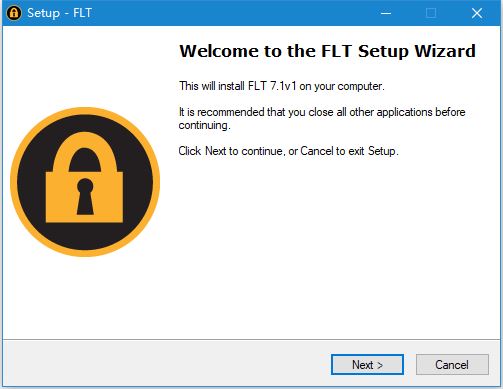503x389 pixels.
Task: Click the orange outer ring of the logo
Action: pyautogui.click(x=85, y=111)
